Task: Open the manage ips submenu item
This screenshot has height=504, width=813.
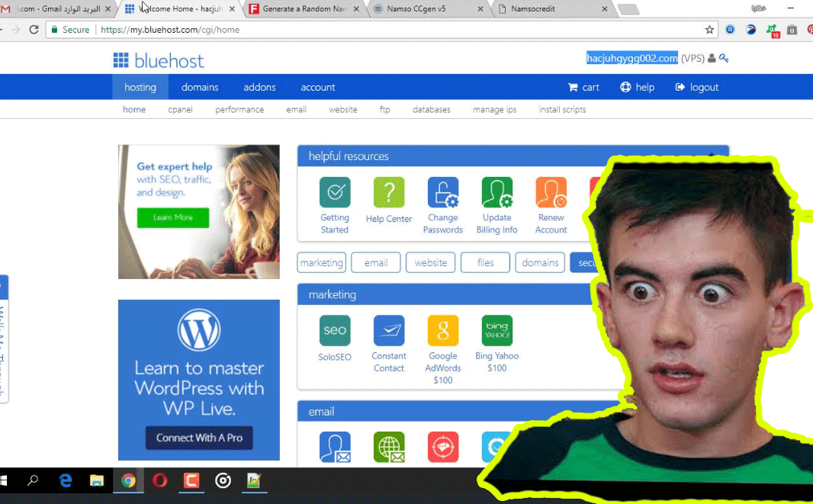Action: click(x=495, y=109)
